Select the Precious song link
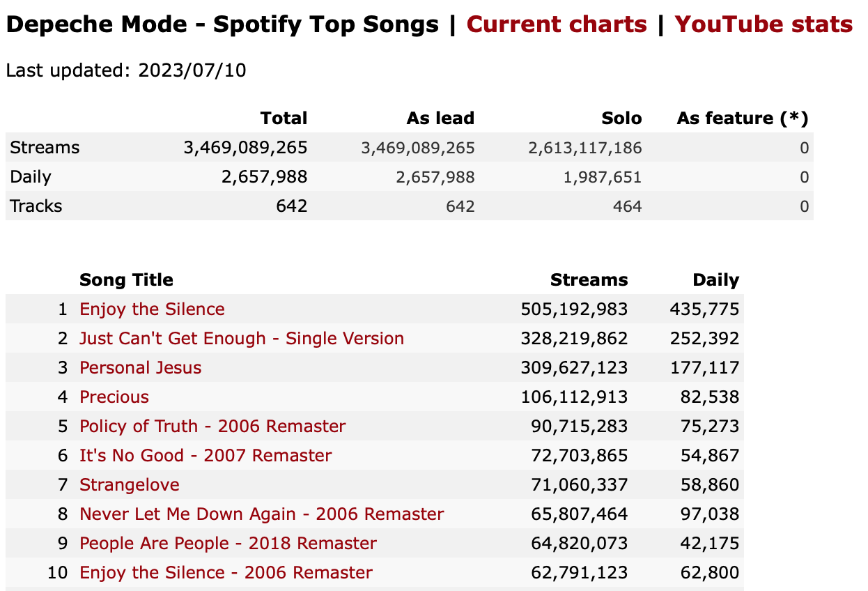Screen dimensions: 868x591 [x=114, y=397]
